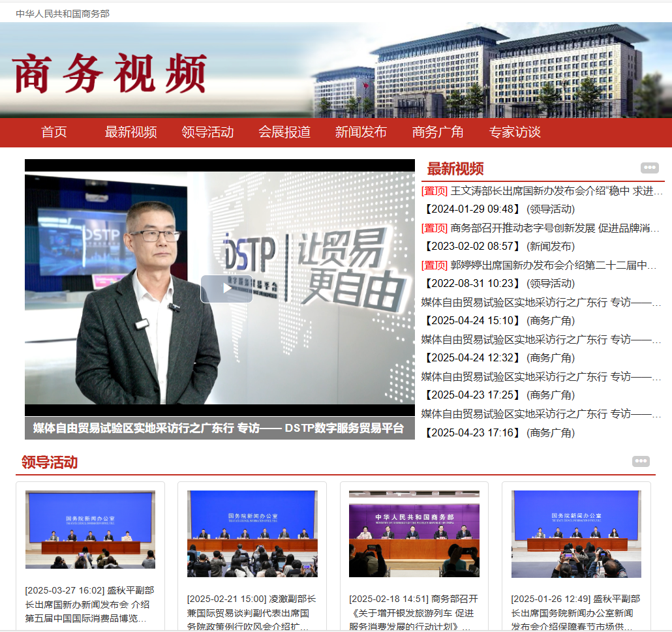This screenshot has width=672, height=632.
Task: Click the timestamp 2022-08-31 10:23
Action: pos(472,284)
